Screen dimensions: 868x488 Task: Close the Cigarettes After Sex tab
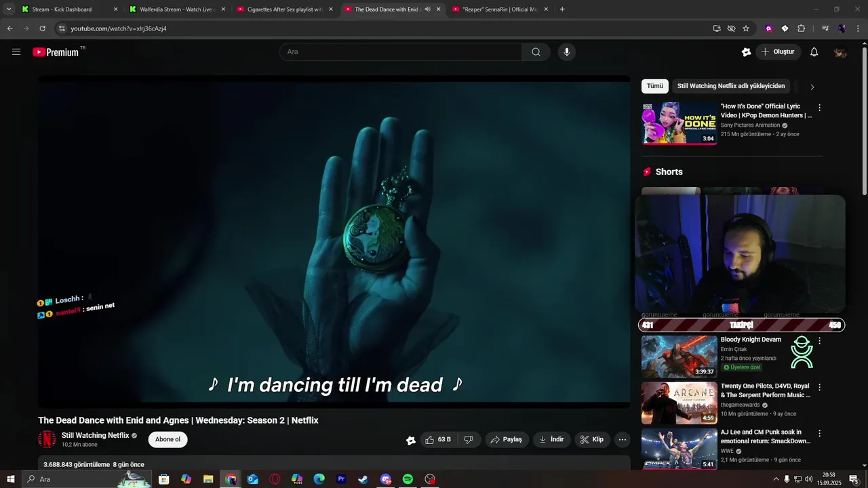coord(331,9)
